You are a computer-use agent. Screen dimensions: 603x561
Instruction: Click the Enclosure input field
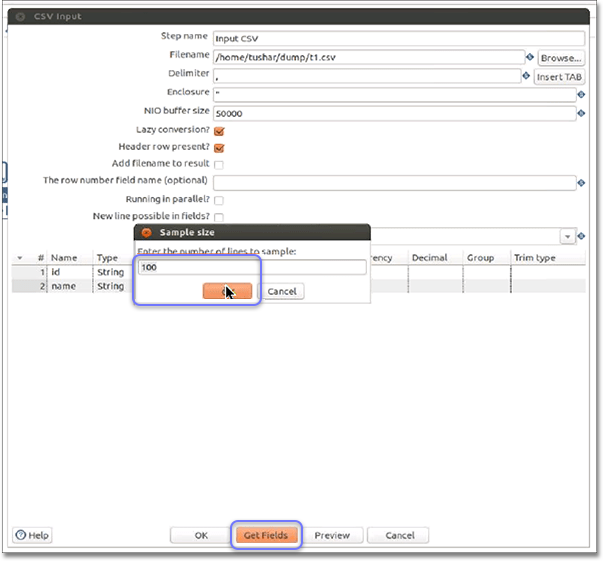click(395, 94)
